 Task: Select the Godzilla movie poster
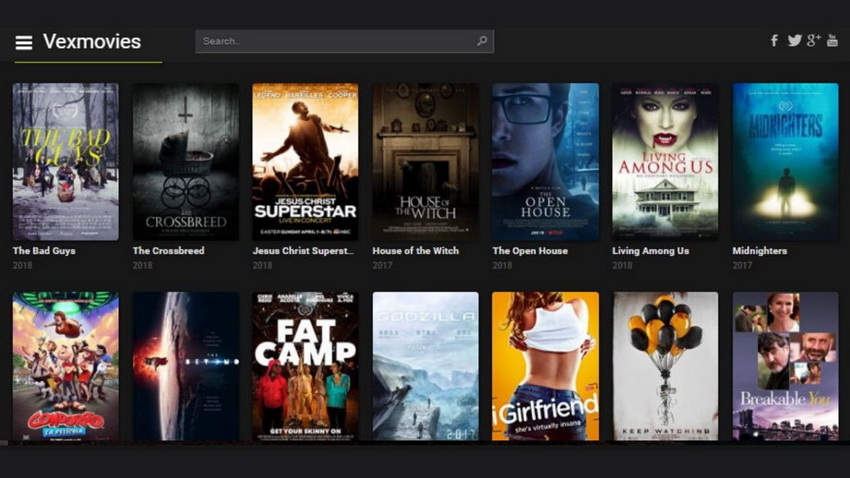pyautogui.click(x=425, y=366)
